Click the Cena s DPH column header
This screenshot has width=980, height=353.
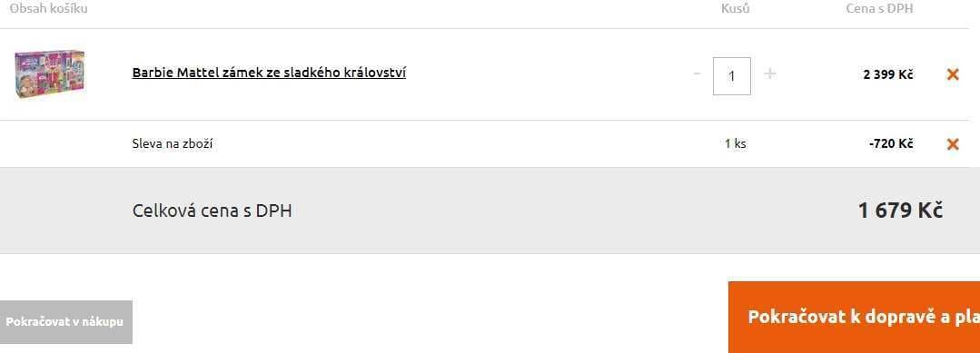click(879, 9)
